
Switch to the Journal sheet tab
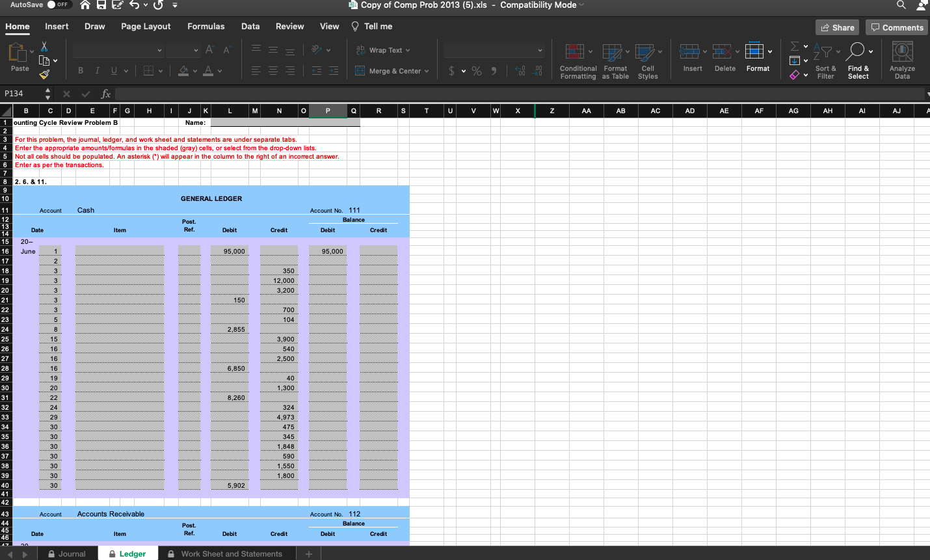(x=67, y=553)
